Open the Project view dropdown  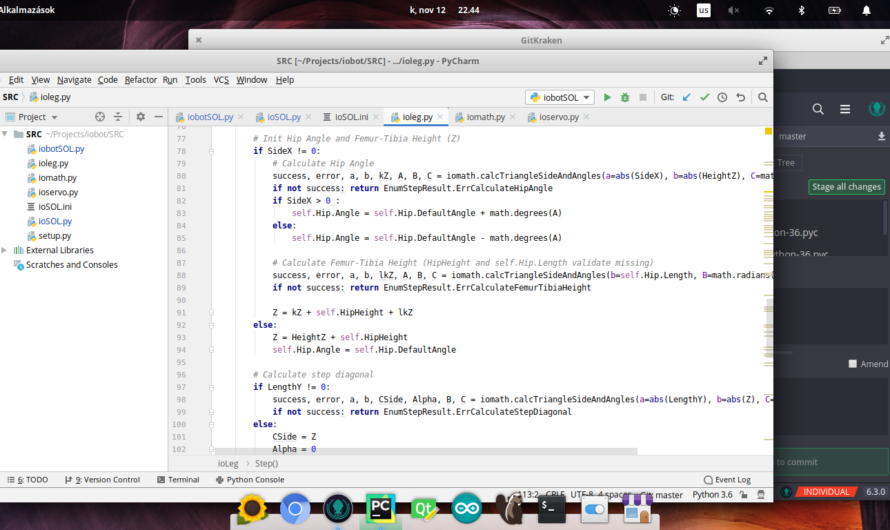tap(38, 117)
